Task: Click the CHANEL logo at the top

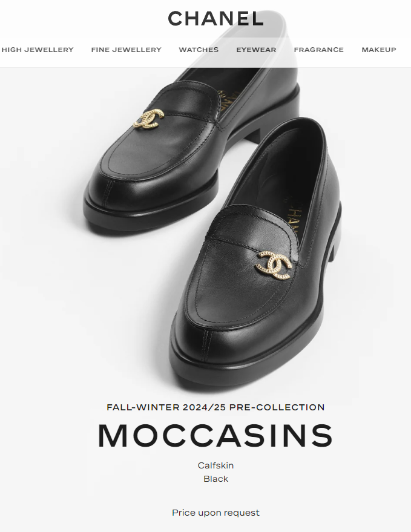Action: coord(216,19)
